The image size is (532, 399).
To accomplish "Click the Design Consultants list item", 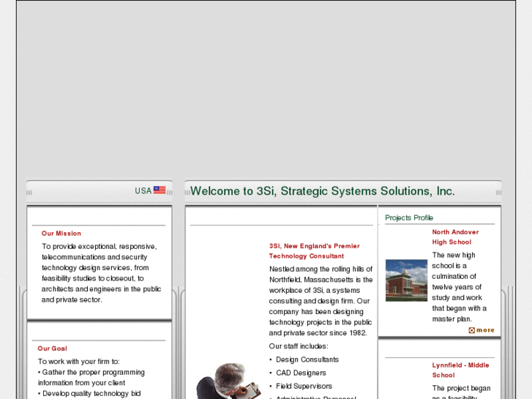I will click(x=307, y=359).
